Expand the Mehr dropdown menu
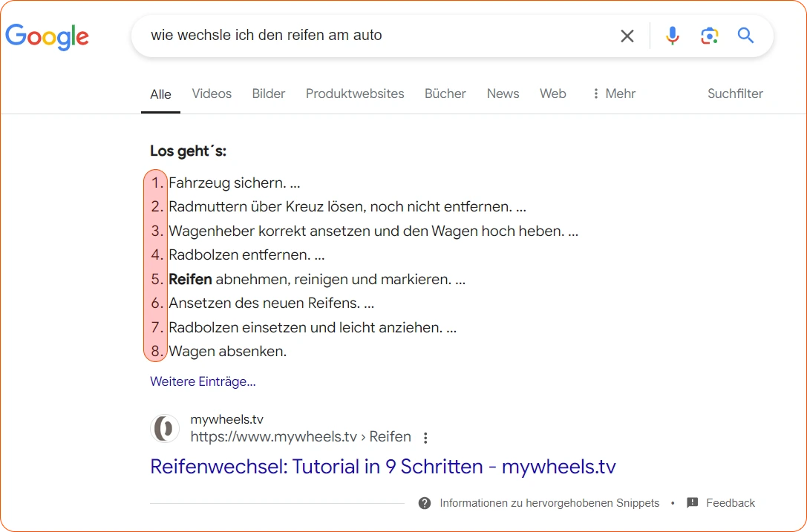The width and height of the screenshot is (807, 532). click(613, 93)
